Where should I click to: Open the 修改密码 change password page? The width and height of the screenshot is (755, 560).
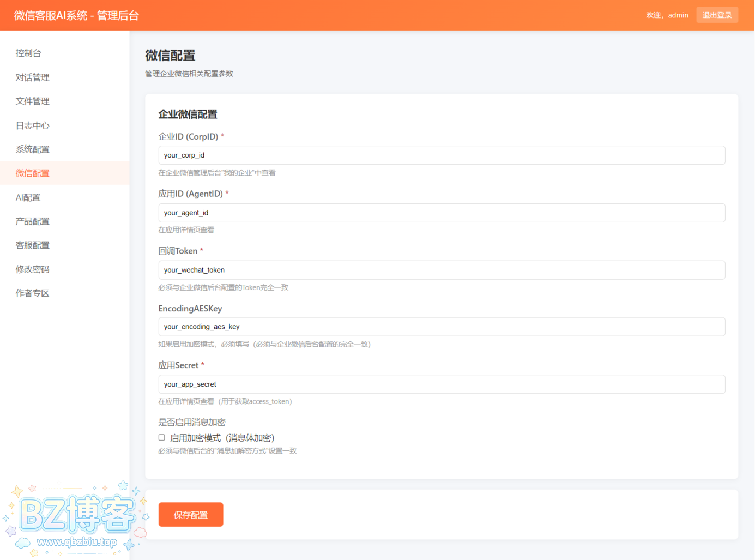click(x=32, y=269)
